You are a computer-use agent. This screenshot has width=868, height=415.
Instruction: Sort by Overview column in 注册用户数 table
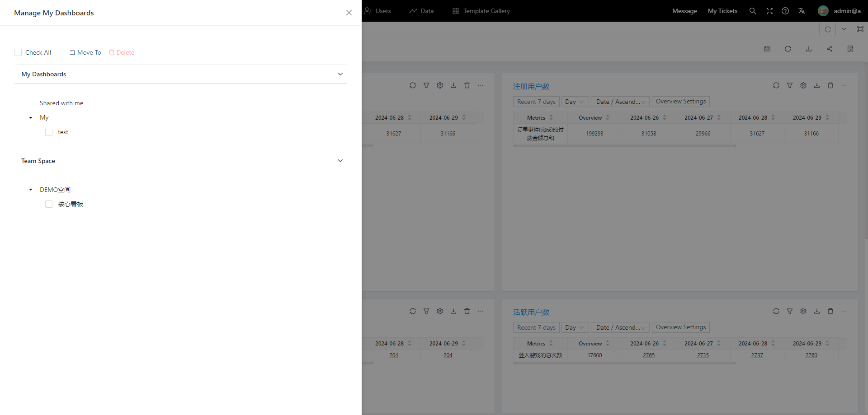(x=608, y=117)
